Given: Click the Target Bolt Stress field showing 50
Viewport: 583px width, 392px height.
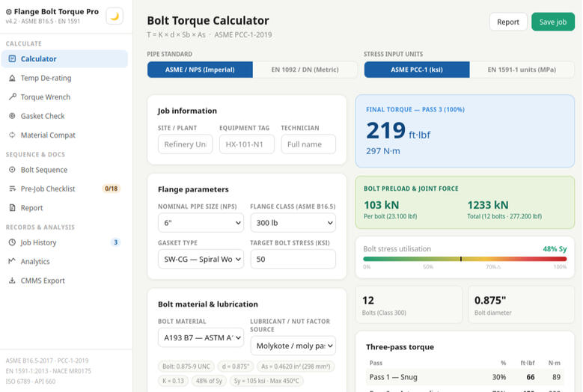Looking at the screenshot, I should [x=293, y=259].
